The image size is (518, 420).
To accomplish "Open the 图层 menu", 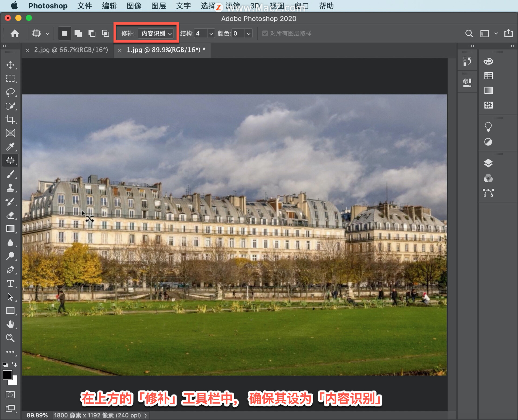I will [x=159, y=6].
